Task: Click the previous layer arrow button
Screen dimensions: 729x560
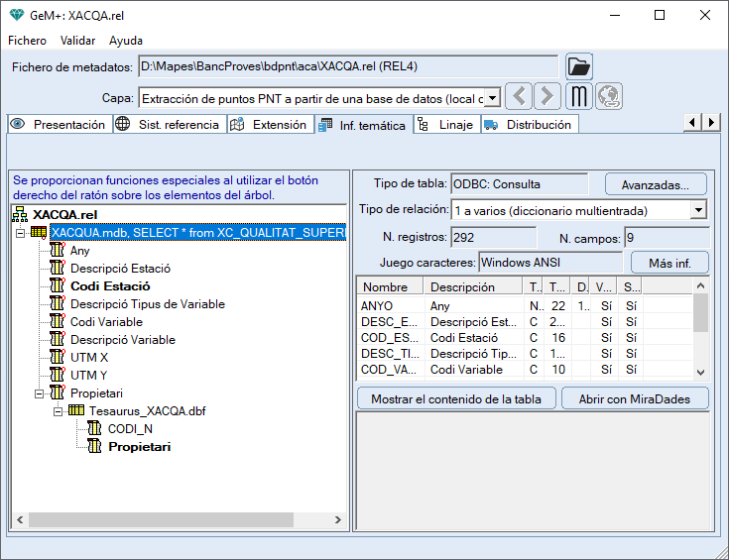Action: click(519, 97)
